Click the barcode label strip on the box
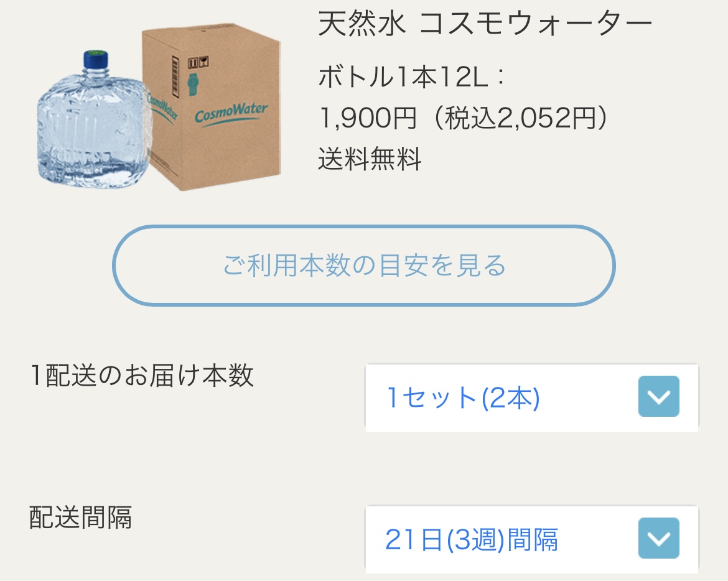This screenshot has width=728, height=581. click(175, 77)
